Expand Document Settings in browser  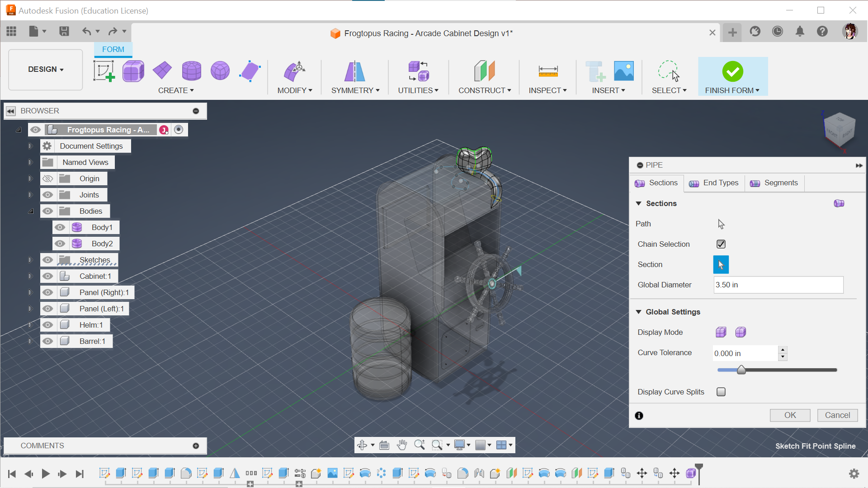pos(30,146)
